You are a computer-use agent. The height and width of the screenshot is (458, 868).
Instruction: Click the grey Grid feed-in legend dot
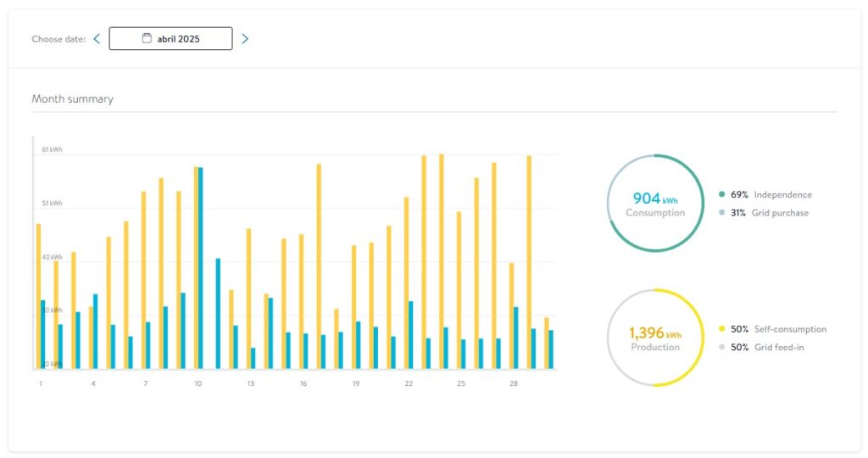[721, 348]
